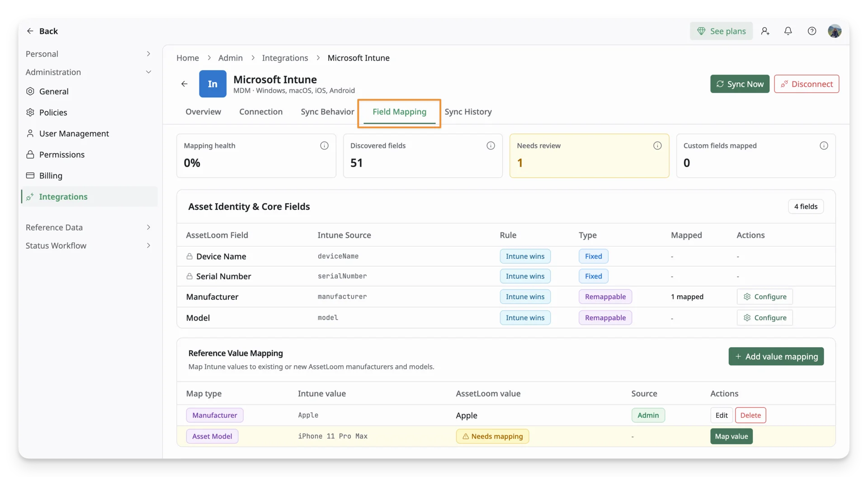This screenshot has height=477, width=868.
Task: Show info for Custom fields mapped card
Action: (824, 146)
